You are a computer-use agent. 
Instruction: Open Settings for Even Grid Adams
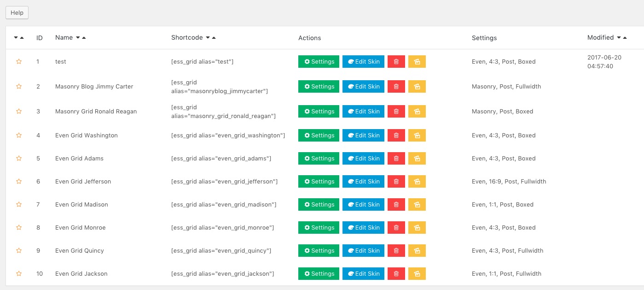coord(319,159)
